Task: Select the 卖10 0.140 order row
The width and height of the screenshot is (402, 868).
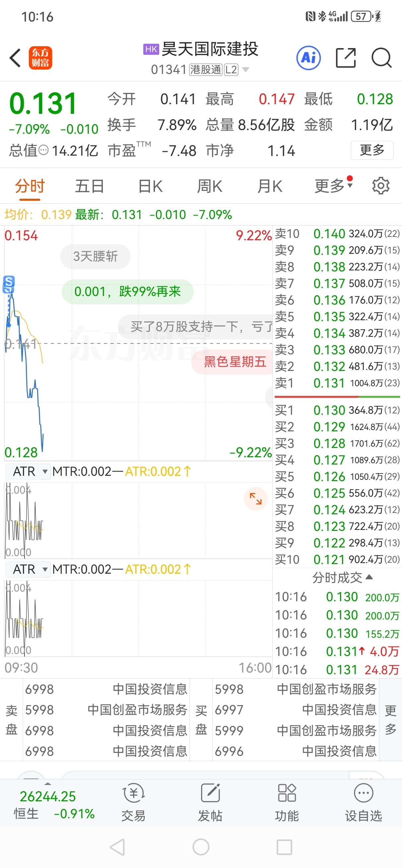Action: (337, 234)
